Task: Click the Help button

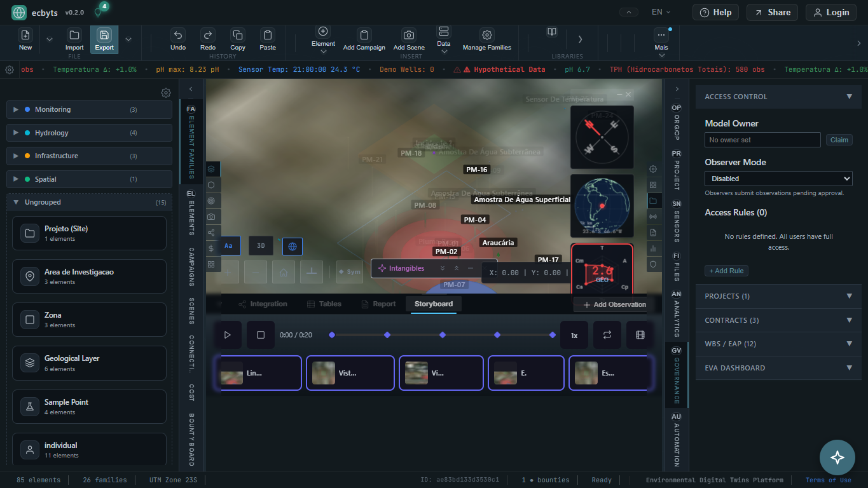Action: click(715, 12)
